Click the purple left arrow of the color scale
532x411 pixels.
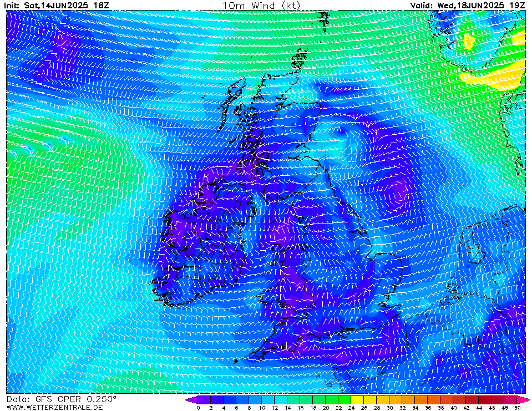coord(192,400)
